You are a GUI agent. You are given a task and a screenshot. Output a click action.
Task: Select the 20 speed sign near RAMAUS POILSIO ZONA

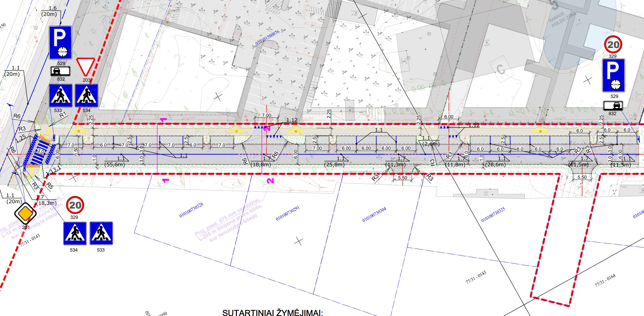click(613, 45)
